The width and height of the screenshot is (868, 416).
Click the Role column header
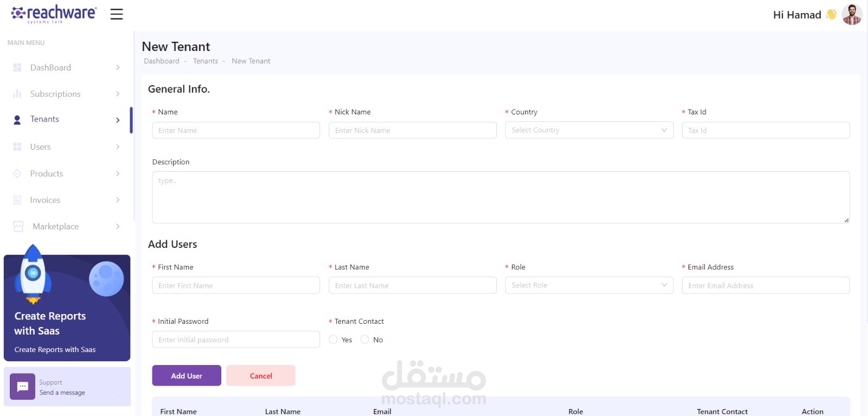point(576,412)
